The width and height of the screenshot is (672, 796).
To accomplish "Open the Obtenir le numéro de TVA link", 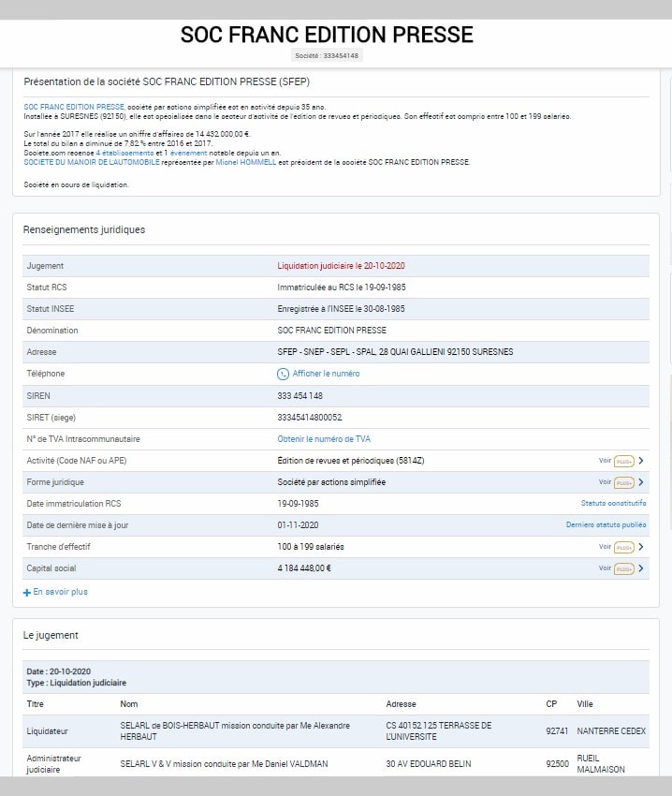I will pyautogui.click(x=324, y=438).
